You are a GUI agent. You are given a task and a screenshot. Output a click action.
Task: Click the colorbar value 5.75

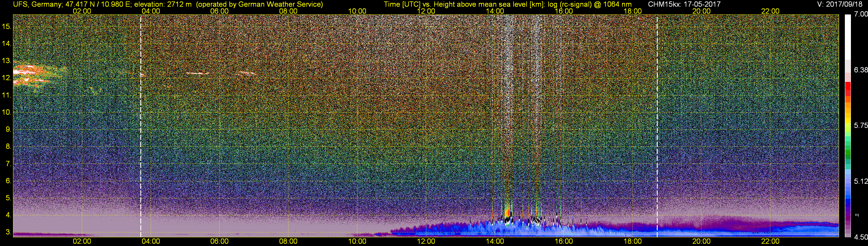[x=861, y=125]
